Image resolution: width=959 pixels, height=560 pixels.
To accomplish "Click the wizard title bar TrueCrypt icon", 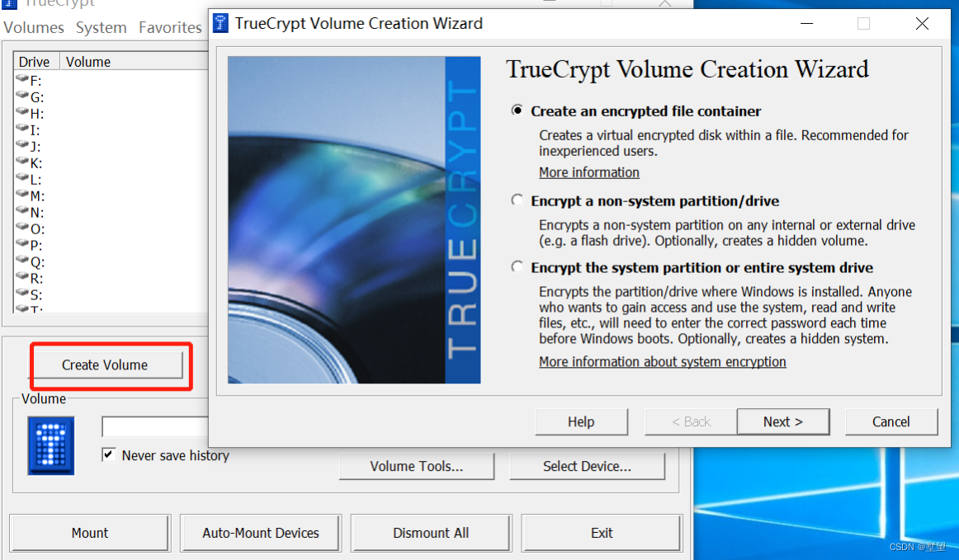I will [220, 23].
